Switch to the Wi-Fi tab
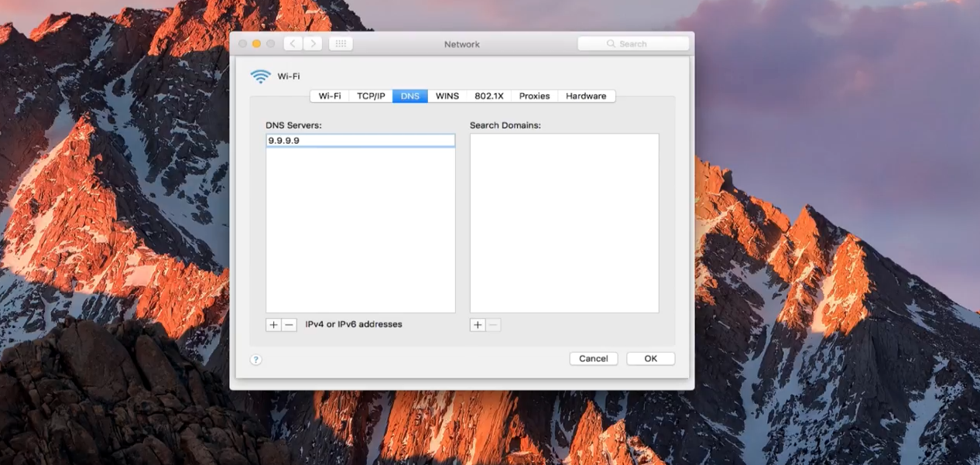Viewport: 980px width, 465px height. (330, 96)
